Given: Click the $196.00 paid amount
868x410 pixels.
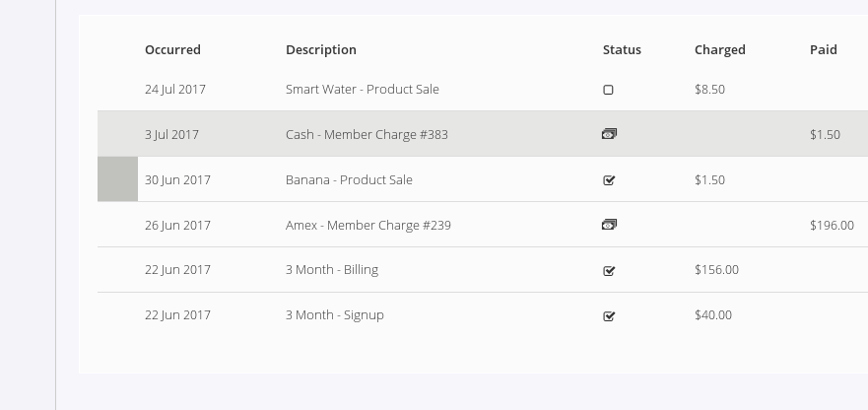Looking at the screenshot, I should (832, 226).
